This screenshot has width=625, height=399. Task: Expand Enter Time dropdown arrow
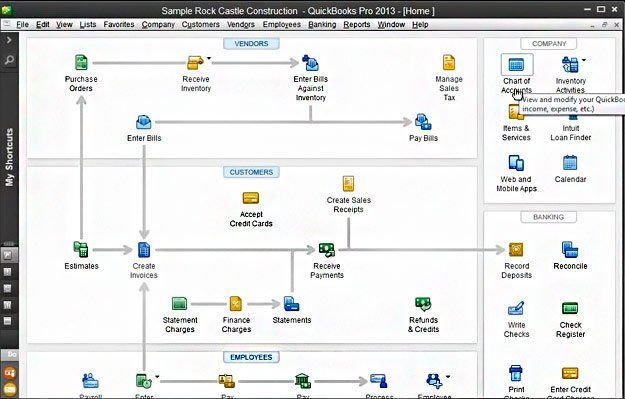pyautogui.click(x=157, y=376)
